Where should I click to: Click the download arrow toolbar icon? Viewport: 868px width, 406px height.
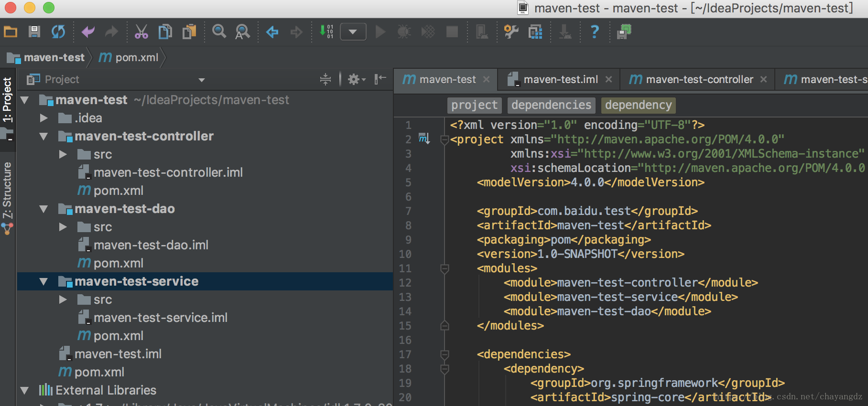point(565,32)
